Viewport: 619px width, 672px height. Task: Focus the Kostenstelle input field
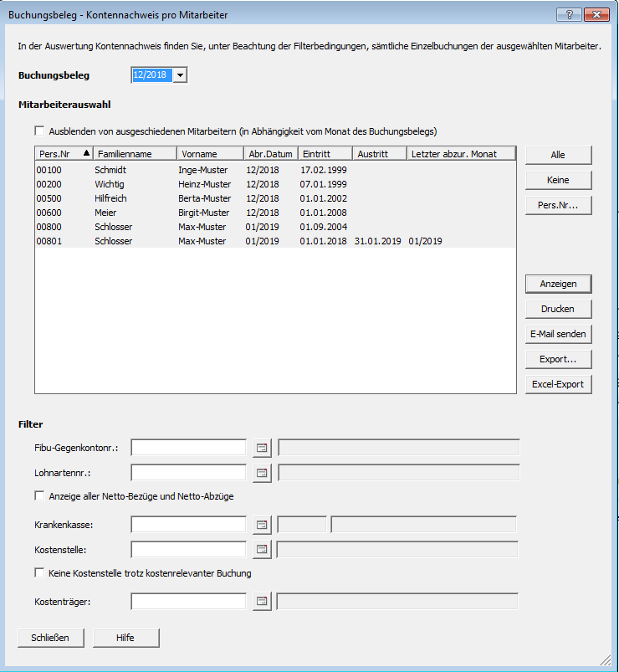[188, 550]
